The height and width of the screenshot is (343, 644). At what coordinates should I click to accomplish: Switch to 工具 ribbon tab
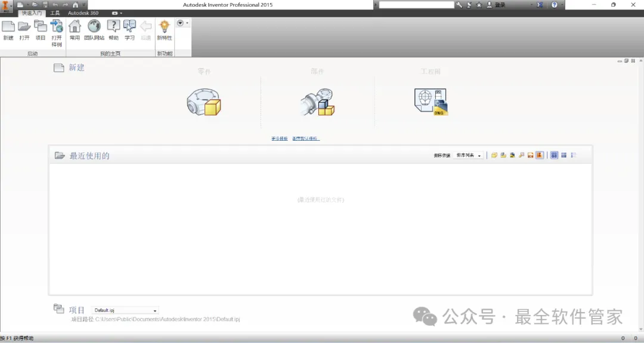pos(55,13)
